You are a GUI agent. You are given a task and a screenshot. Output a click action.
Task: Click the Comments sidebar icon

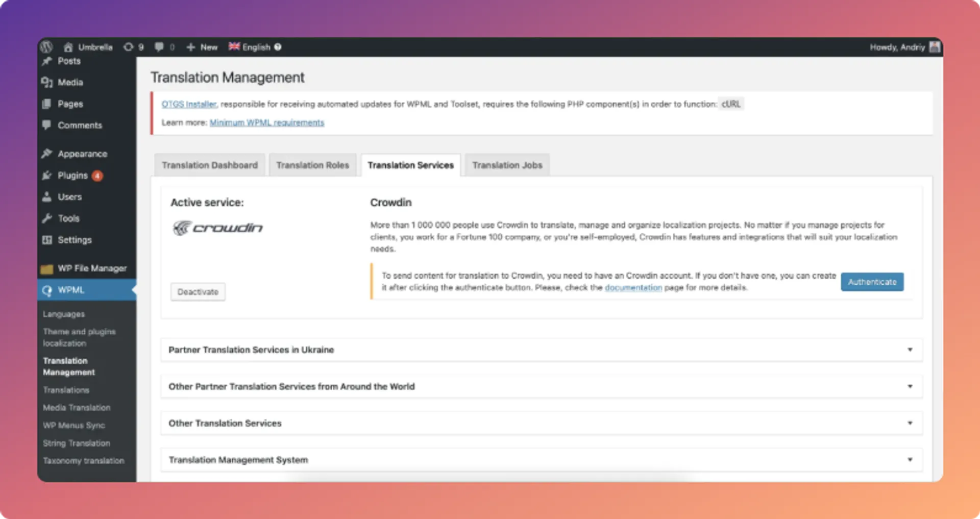tap(47, 125)
